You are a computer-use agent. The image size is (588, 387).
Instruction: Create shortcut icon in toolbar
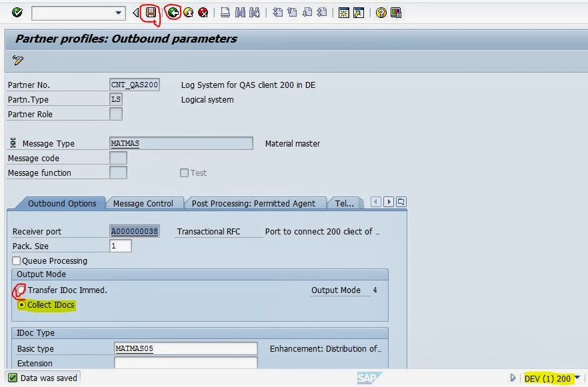pos(359,13)
